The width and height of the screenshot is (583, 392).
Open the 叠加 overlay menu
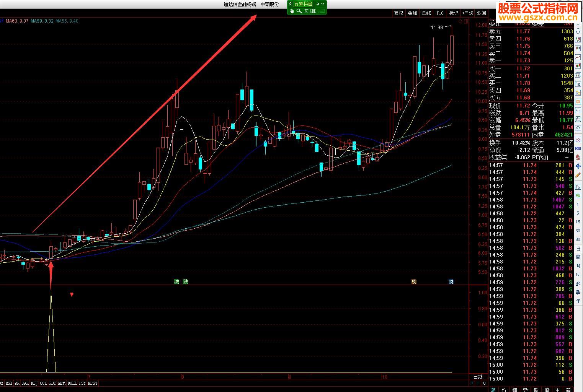tap(412, 13)
